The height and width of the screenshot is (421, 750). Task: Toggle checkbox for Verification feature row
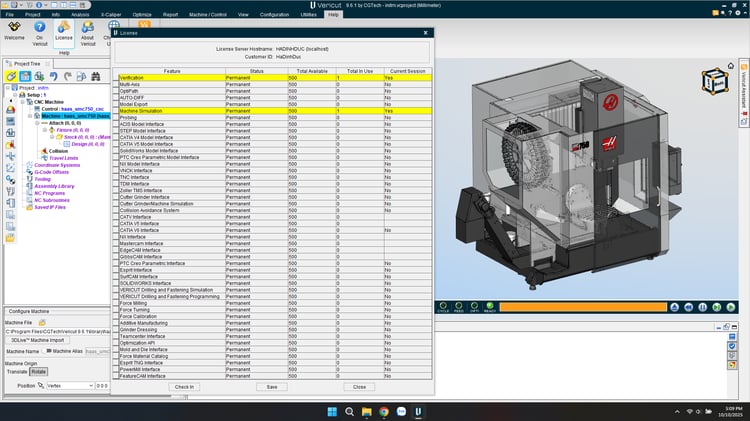(116, 78)
